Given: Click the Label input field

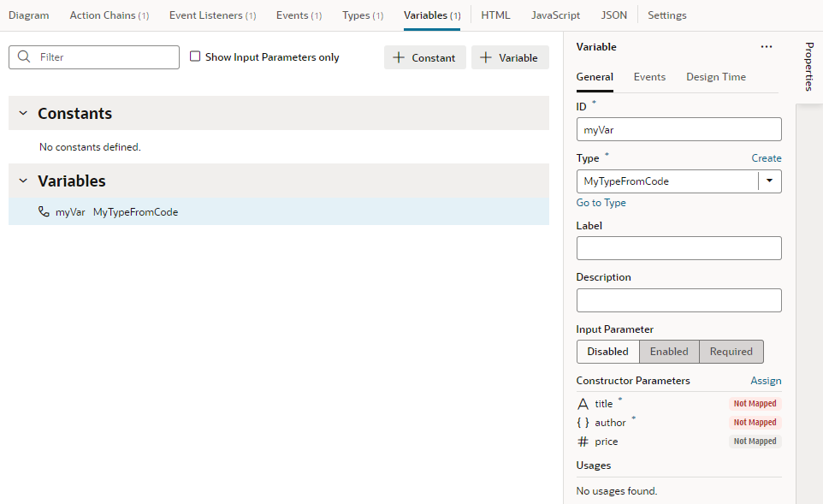Looking at the screenshot, I should (x=678, y=248).
